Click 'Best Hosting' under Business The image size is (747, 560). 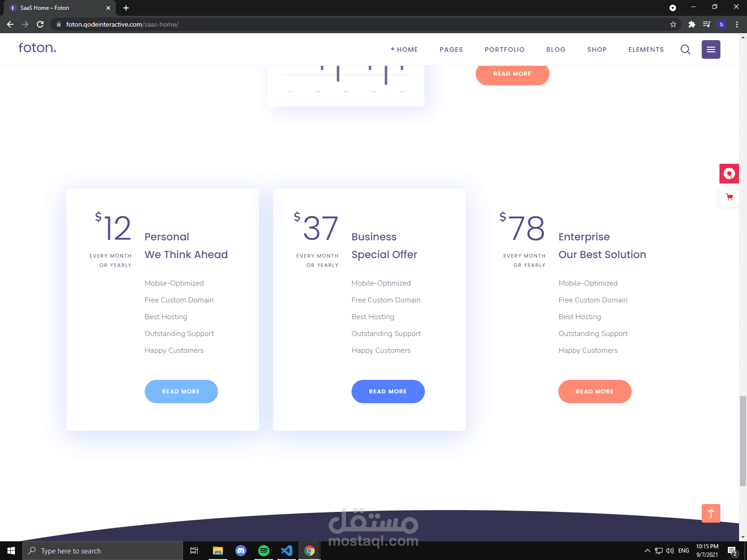coord(373,317)
